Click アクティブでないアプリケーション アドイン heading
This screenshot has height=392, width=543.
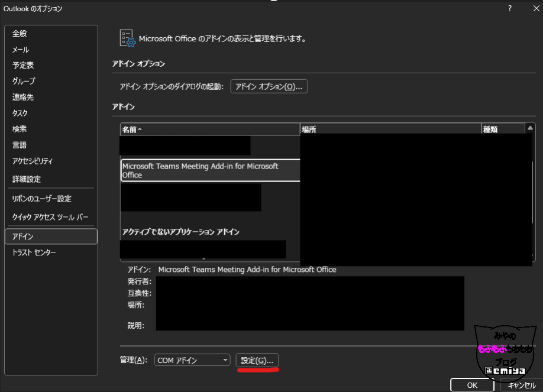[181, 232]
